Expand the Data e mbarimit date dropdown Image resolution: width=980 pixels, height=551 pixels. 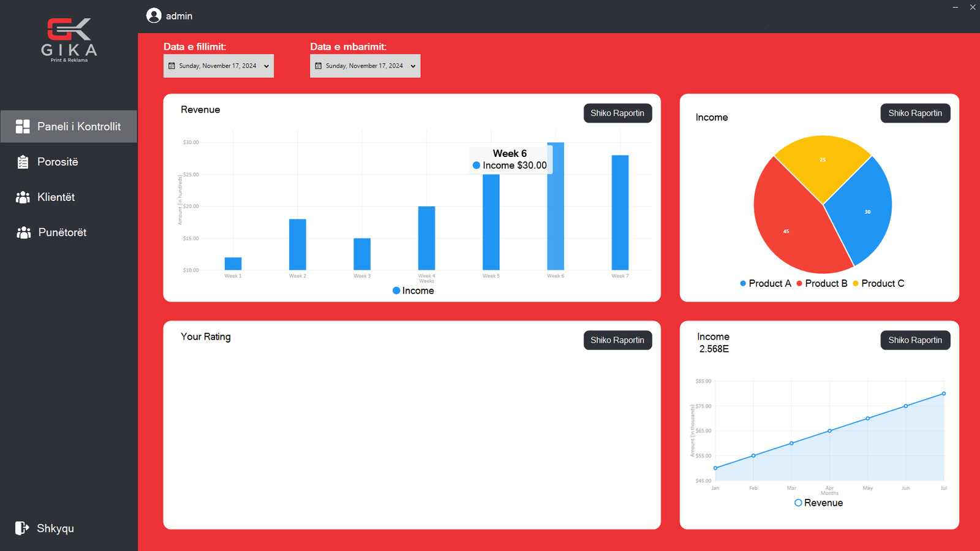click(413, 66)
